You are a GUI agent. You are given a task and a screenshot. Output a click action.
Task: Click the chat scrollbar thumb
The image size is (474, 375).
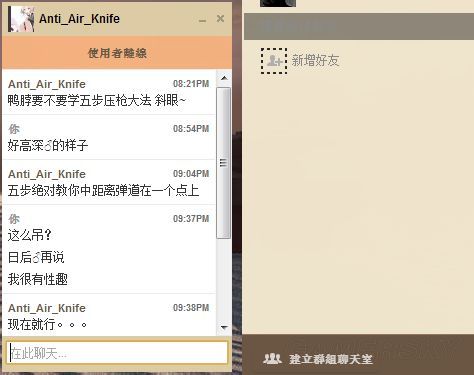click(x=223, y=163)
